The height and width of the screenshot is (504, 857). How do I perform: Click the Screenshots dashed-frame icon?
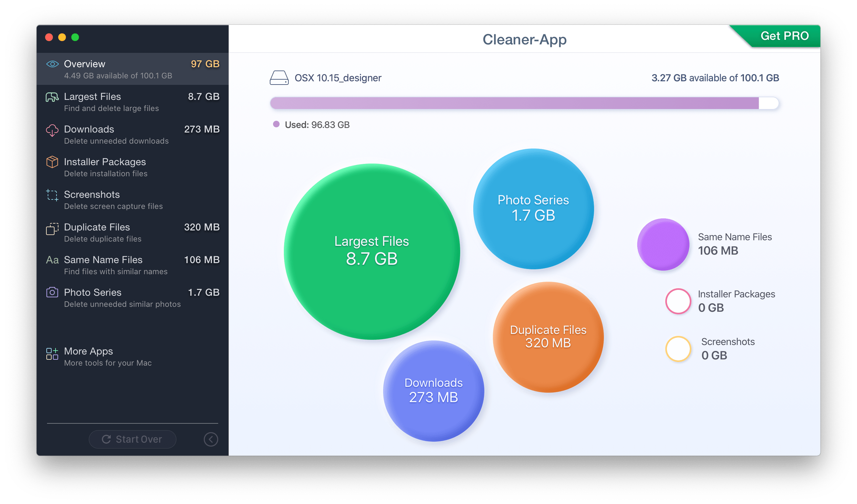point(52,195)
